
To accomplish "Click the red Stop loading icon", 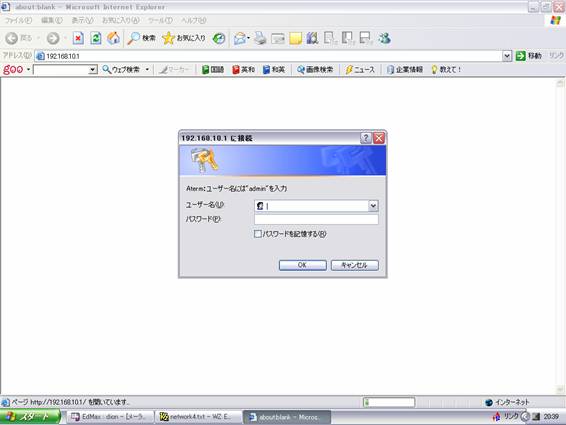I will 78,38.
